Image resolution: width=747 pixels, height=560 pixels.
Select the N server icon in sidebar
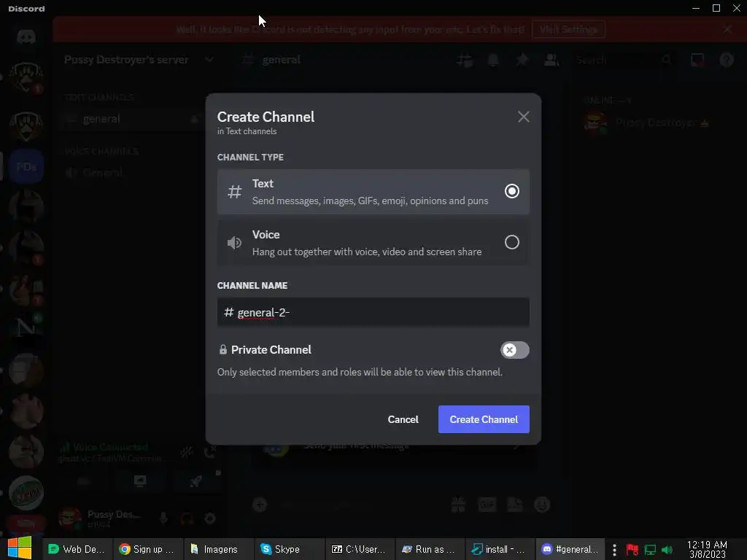point(26,329)
